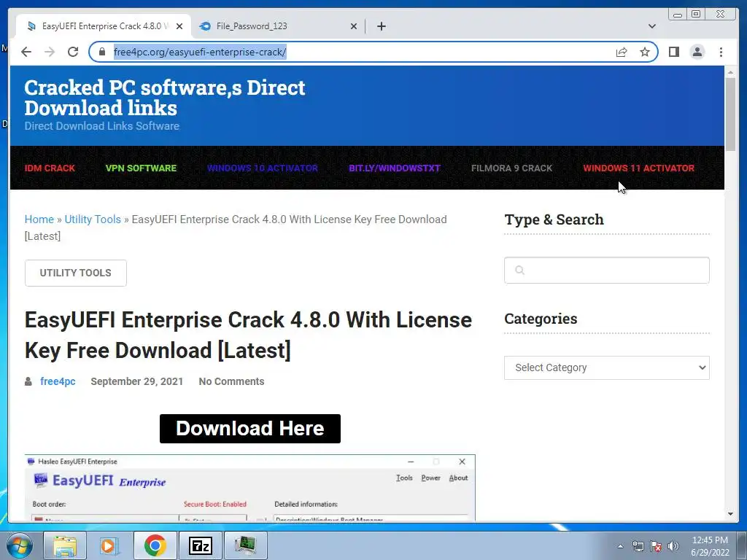Show hidden system tray icons

point(620,546)
